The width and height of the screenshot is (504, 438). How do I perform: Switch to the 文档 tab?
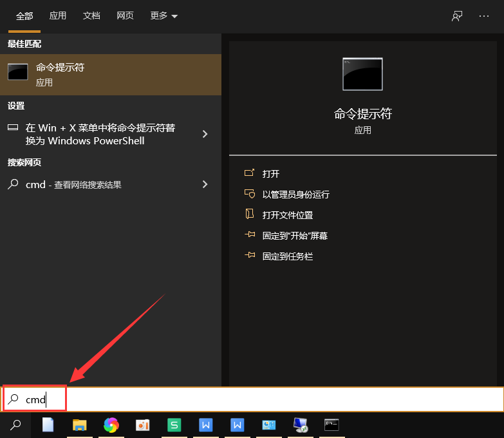(91, 15)
